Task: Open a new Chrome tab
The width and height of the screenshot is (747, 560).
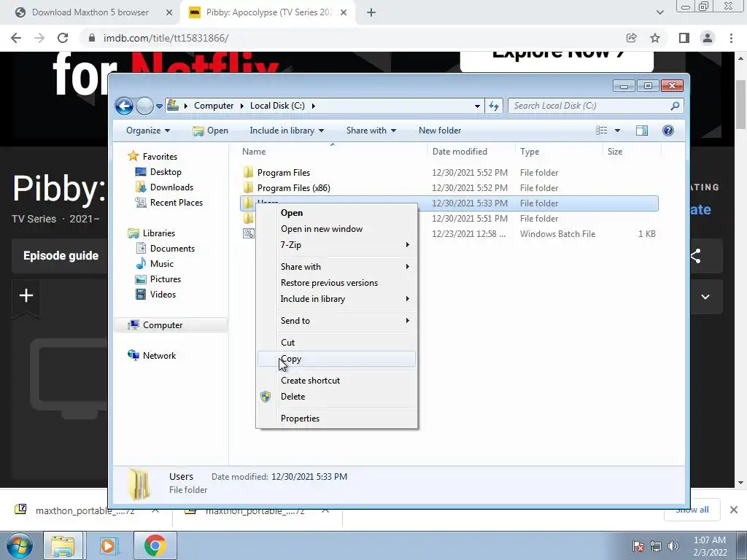Action: [371, 12]
